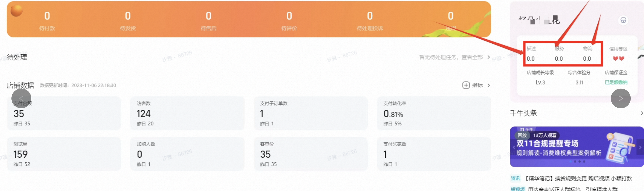
Task: Click the 待处理 section heading
Action: 17,57
